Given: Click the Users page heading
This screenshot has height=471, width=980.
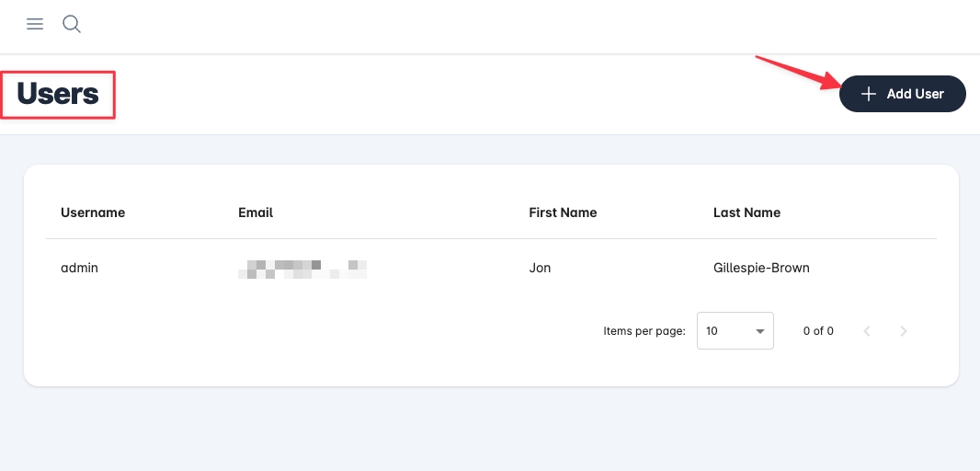Looking at the screenshot, I should click(58, 94).
